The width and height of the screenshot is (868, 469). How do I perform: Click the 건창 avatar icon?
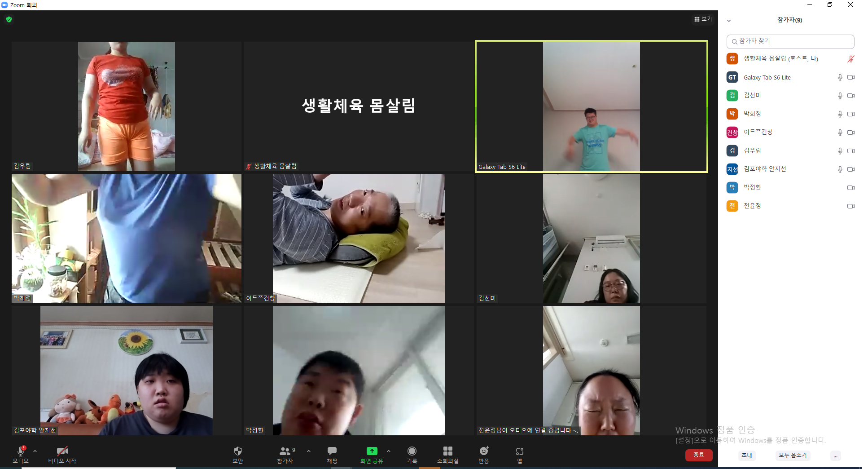click(x=732, y=133)
